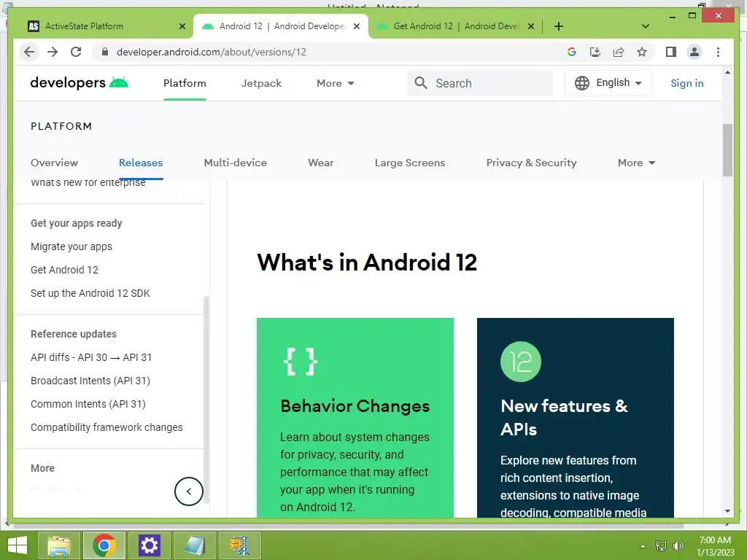Click the sidebar scrollbar
Image resolution: width=747 pixels, height=560 pixels.
coord(206,400)
